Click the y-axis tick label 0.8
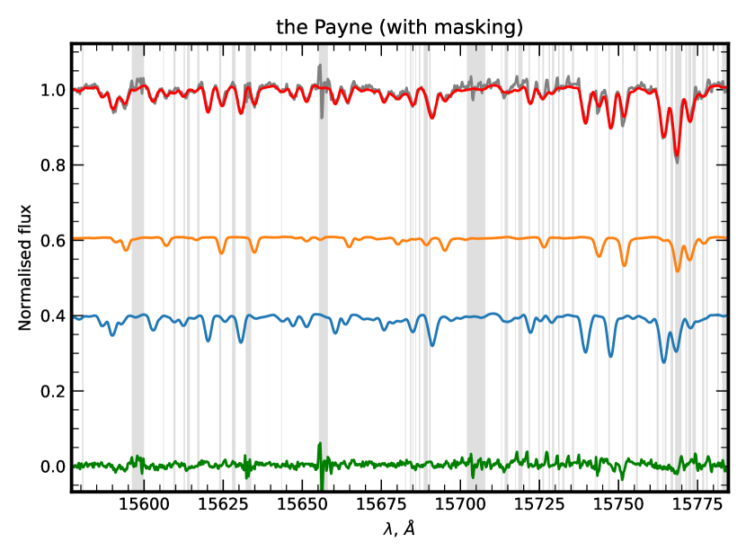Screen dimensions: 746x560 click(x=53, y=165)
